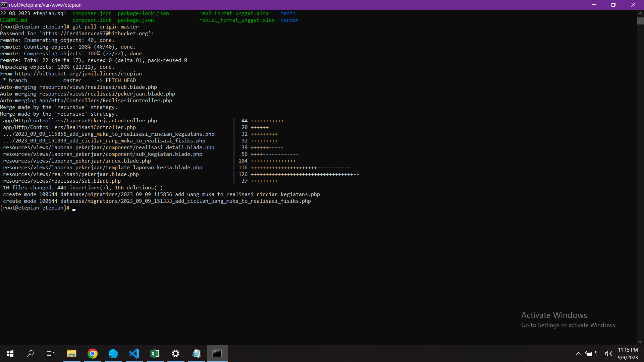Click the terminal scrollbar thumb
The width and height of the screenshot is (644, 362).
click(640, 21)
